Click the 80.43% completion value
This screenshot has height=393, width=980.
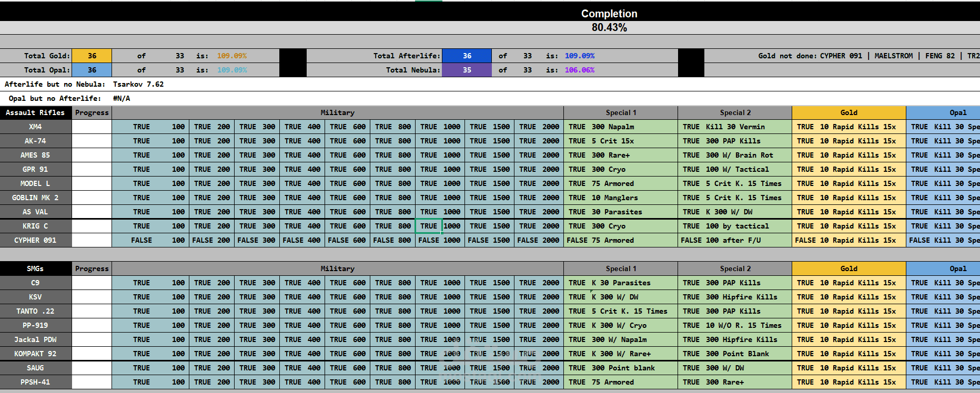(x=609, y=27)
